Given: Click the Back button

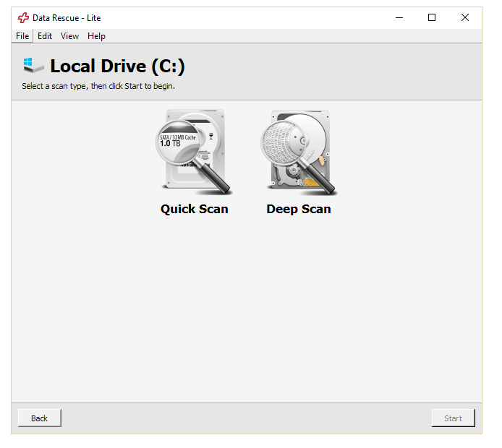Looking at the screenshot, I should pyautogui.click(x=39, y=418).
